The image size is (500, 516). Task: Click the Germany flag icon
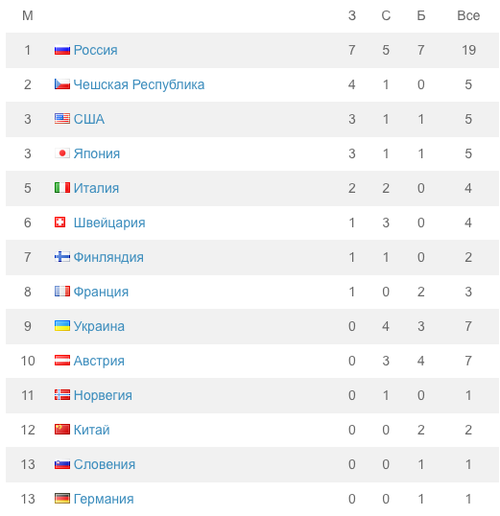tap(62, 499)
